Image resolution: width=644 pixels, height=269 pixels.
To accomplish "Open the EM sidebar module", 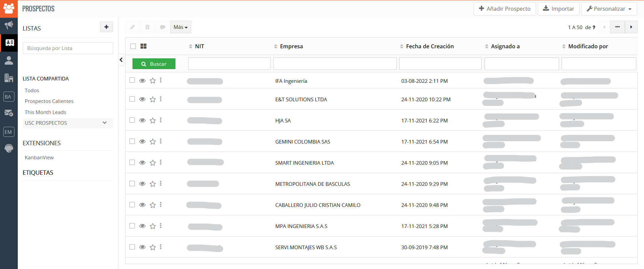I will tap(9, 132).
